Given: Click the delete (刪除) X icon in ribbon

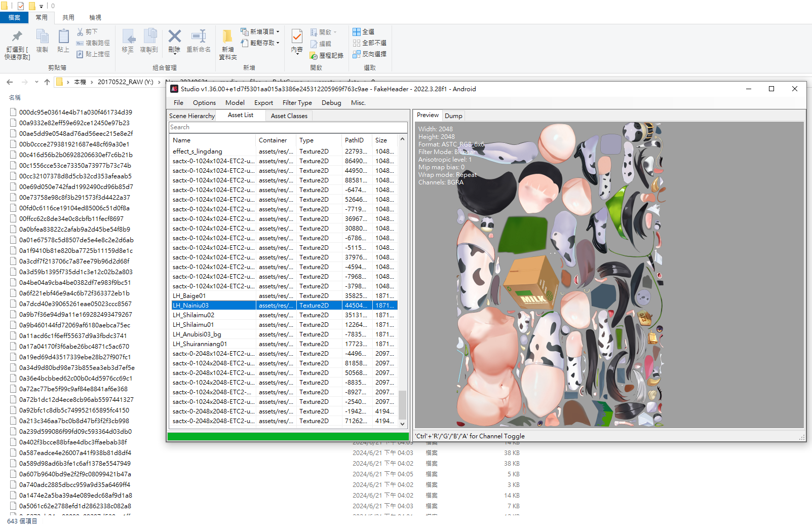Looking at the screenshot, I should (x=174, y=36).
